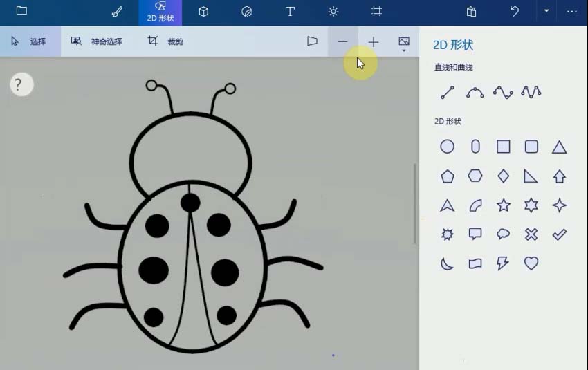
Task: Pick the right triangle shape
Action: click(531, 176)
